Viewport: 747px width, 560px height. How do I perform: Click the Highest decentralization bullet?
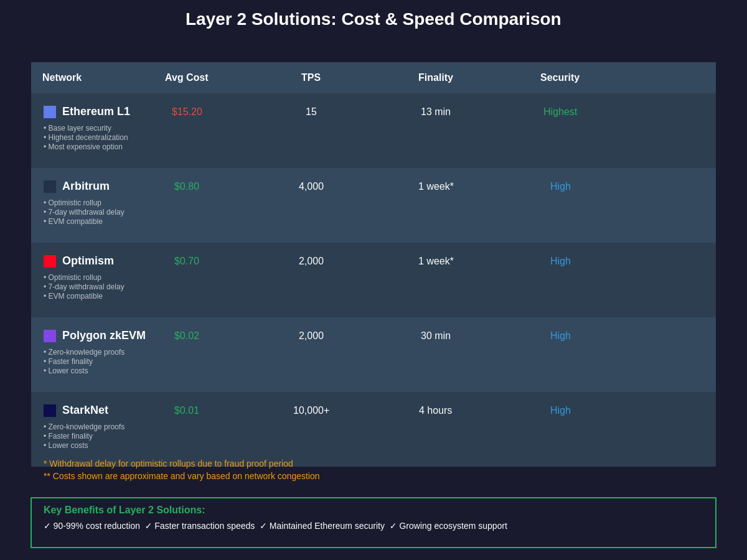pyautogui.click(x=86, y=138)
